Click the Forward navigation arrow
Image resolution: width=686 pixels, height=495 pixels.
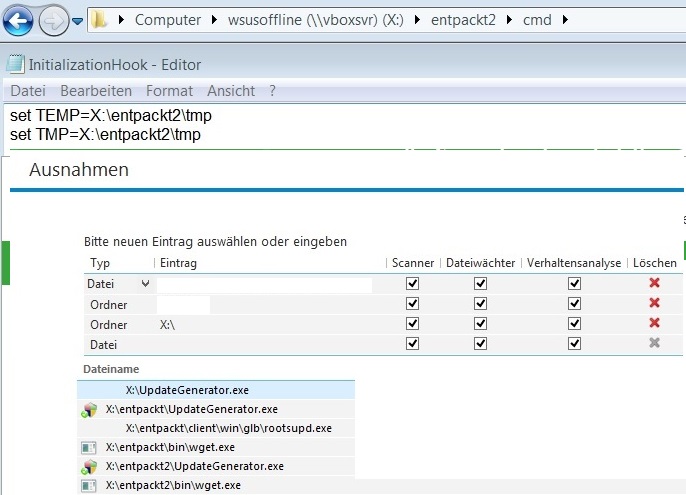point(53,19)
